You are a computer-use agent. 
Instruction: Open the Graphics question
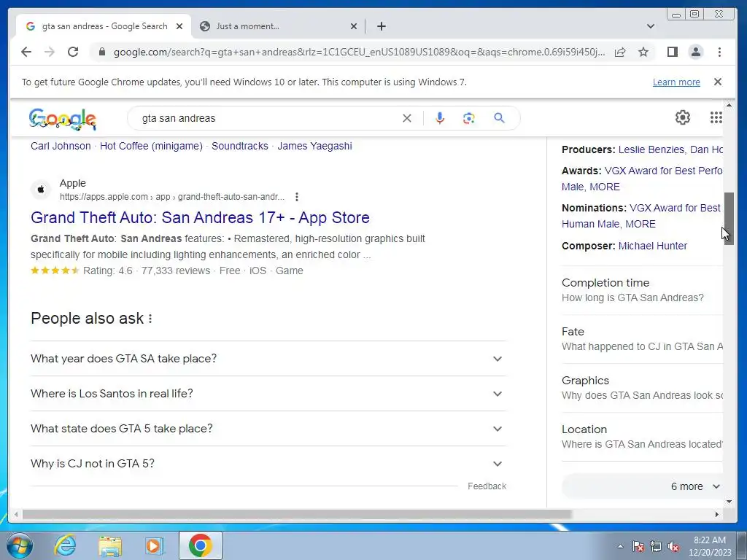pyautogui.click(x=642, y=388)
